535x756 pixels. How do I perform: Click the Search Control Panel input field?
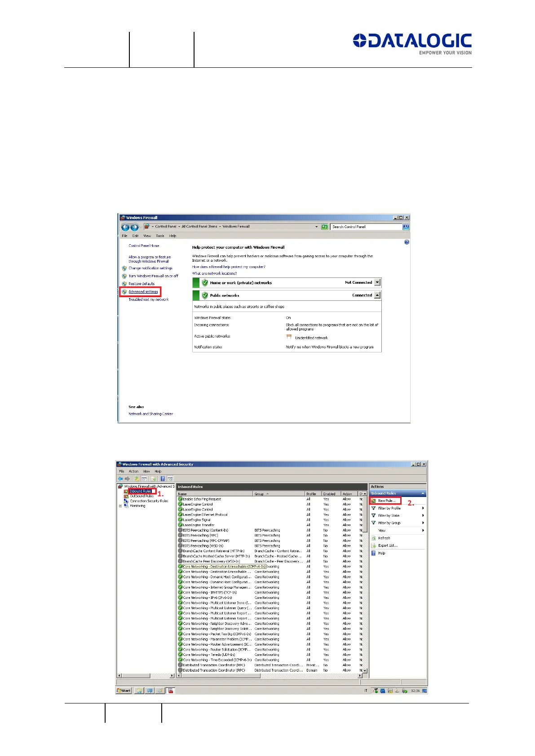click(x=366, y=227)
